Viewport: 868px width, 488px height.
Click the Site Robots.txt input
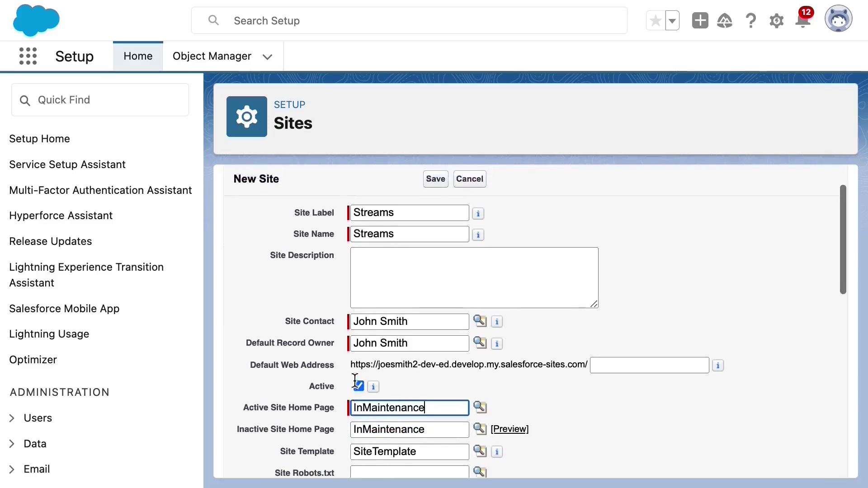click(x=410, y=472)
